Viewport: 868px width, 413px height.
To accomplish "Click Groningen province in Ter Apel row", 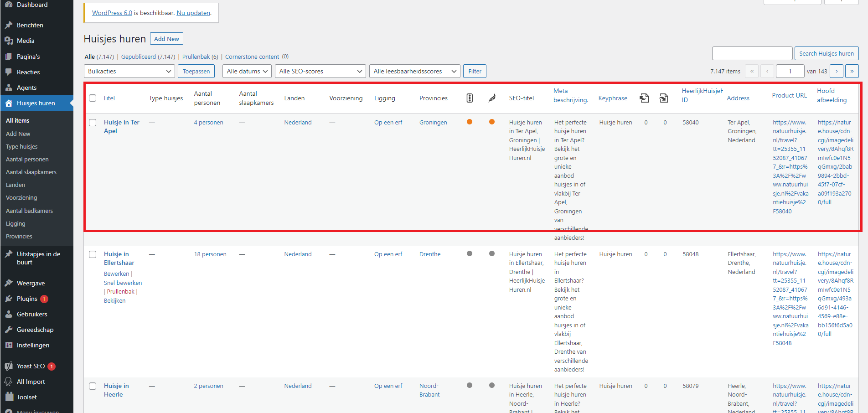I will (x=433, y=123).
